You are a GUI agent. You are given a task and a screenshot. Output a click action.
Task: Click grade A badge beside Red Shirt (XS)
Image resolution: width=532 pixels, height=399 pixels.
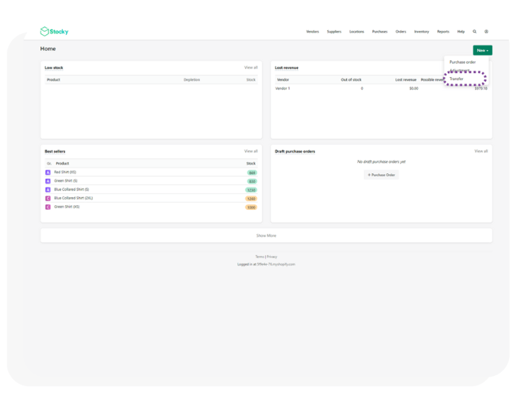[48, 172]
